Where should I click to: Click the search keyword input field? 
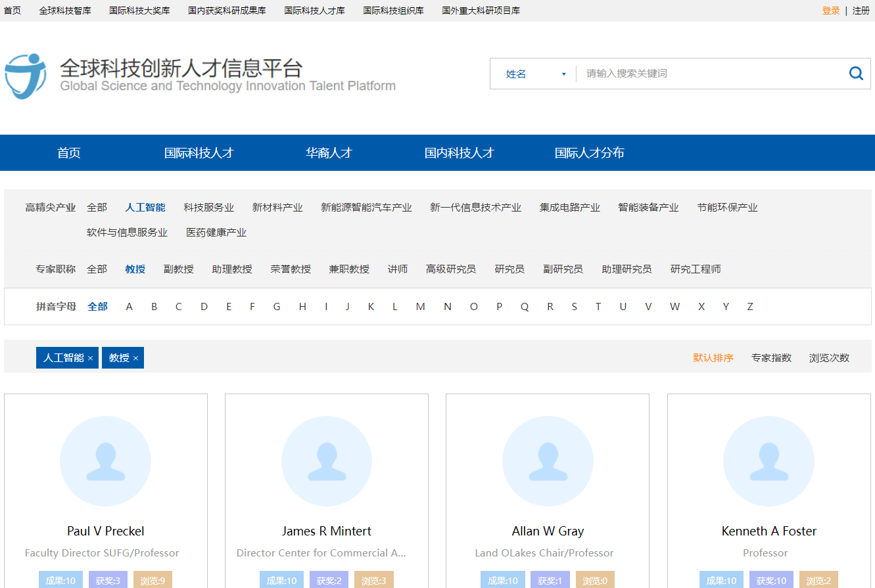click(x=710, y=74)
